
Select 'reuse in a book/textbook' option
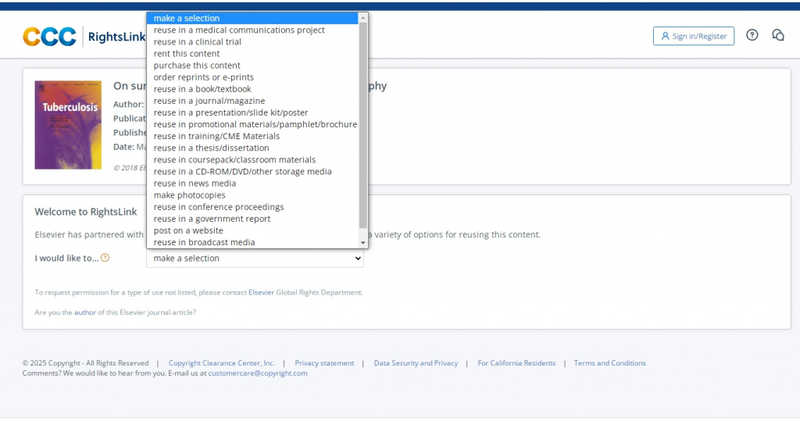coord(202,89)
